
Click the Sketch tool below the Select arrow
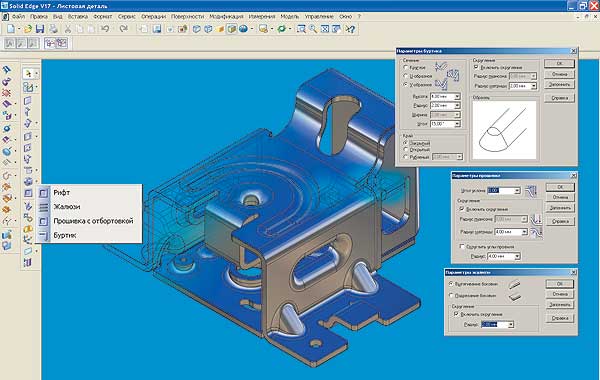28,87
